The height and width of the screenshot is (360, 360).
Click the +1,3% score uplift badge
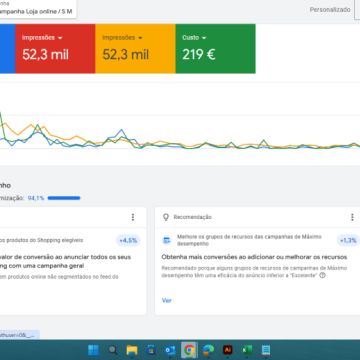pos(348,240)
